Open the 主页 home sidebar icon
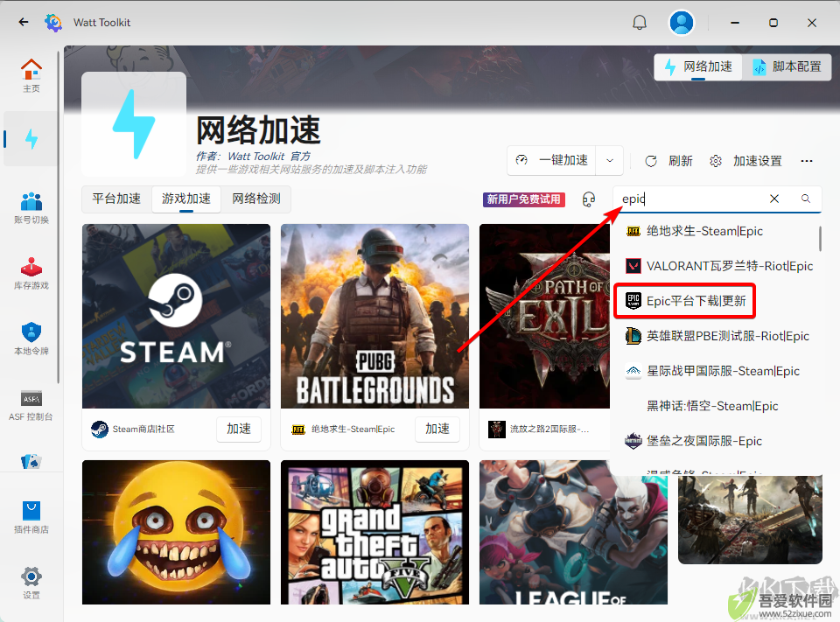The height and width of the screenshot is (622, 840). click(x=31, y=75)
